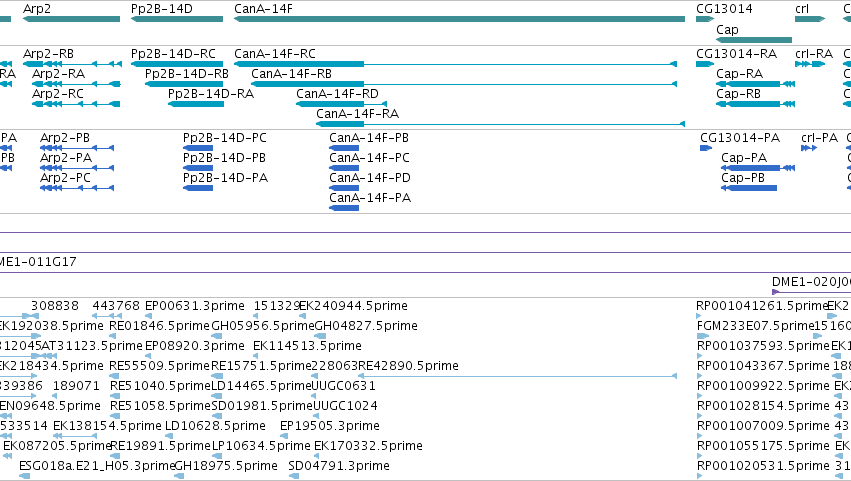Select the CanA-14F-RC transcript
This screenshot has width=851, height=481.
(455, 64)
